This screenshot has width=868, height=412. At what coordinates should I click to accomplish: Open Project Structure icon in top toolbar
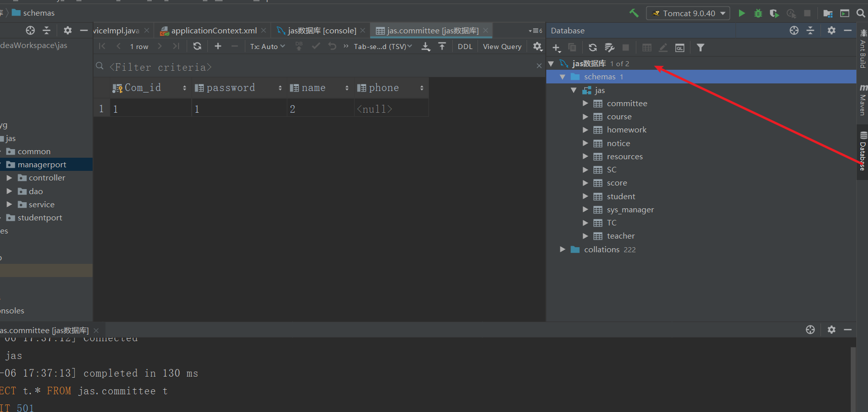click(828, 13)
